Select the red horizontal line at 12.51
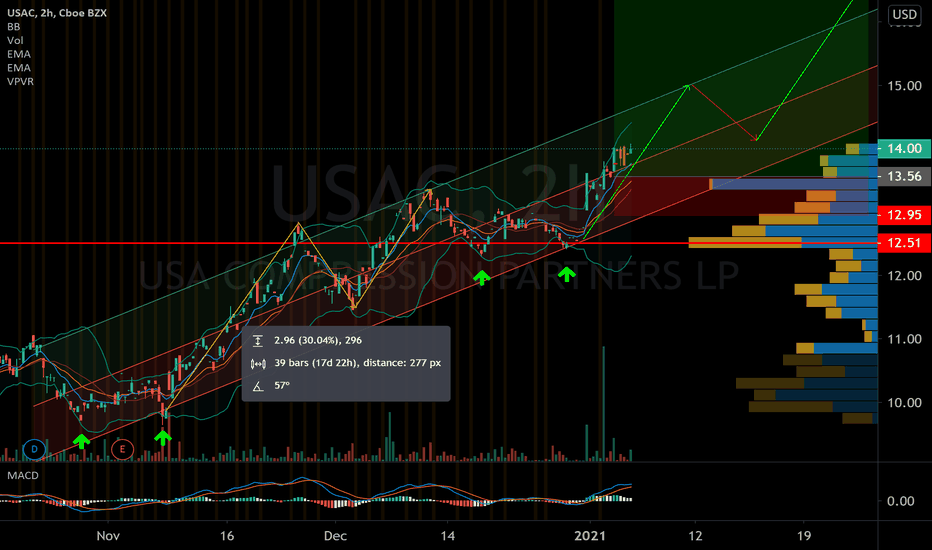This screenshot has width=932, height=550. click(x=439, y=243)
